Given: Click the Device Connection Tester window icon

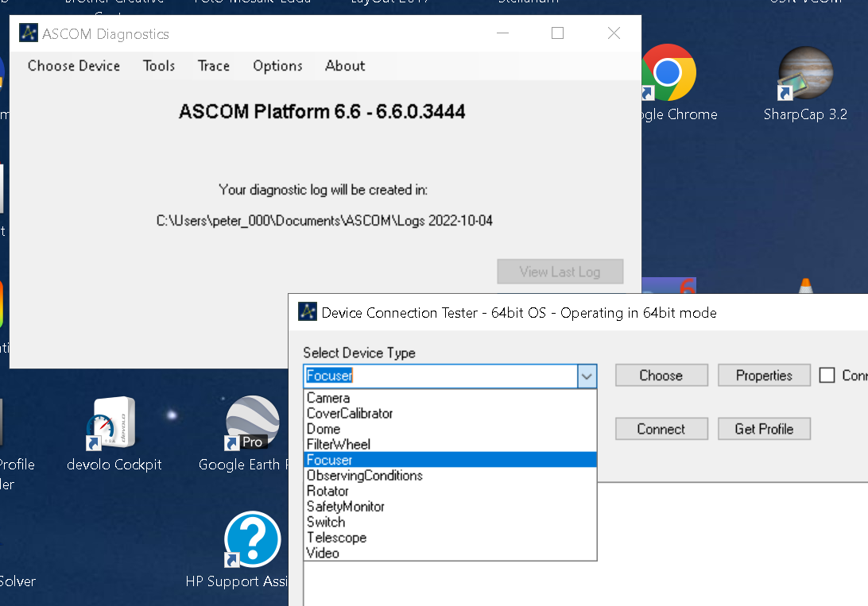Looking at the screenshot, I should [x=308, y=312].
